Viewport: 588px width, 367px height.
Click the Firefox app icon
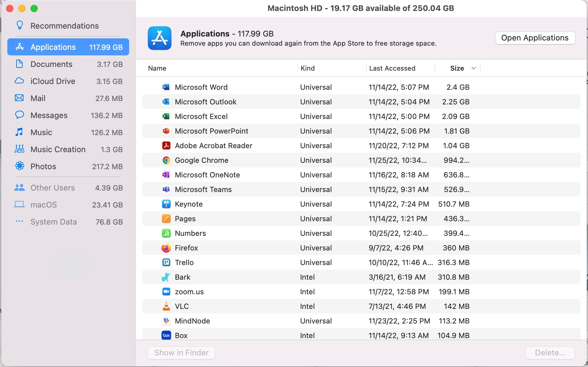[166, 248]
